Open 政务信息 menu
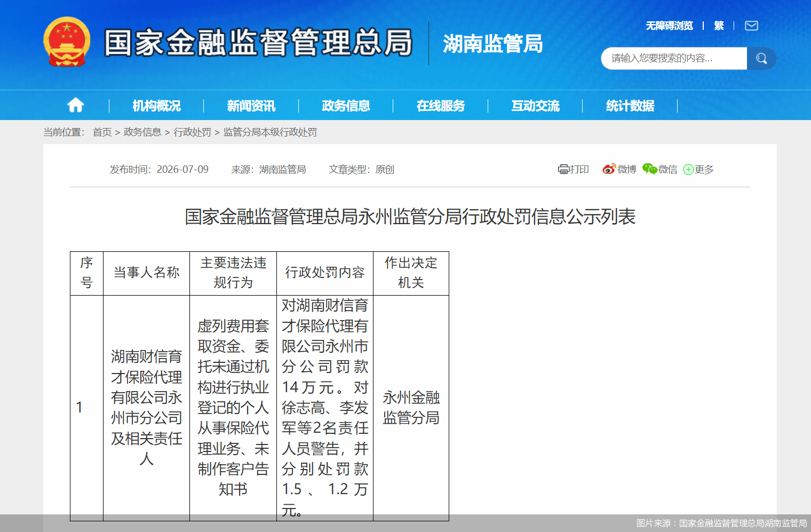811x532 pixels. [346, 106]
